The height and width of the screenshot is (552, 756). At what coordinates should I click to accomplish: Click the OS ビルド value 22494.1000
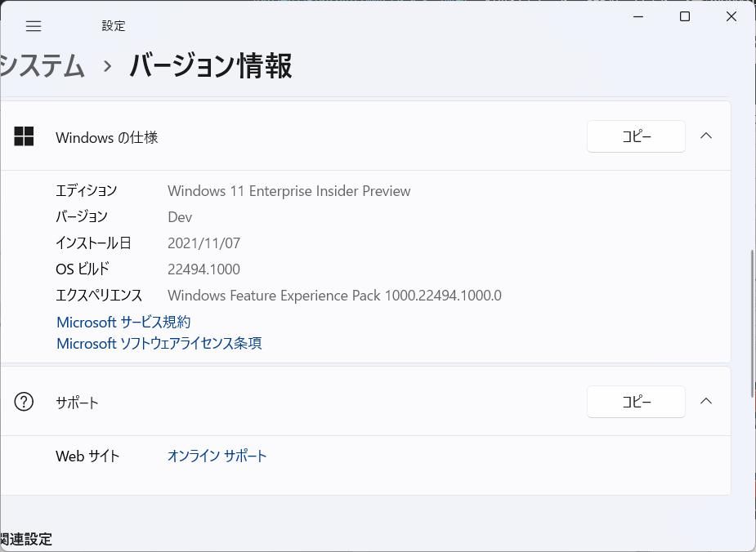pyautogui.click(x=204, y=269)
